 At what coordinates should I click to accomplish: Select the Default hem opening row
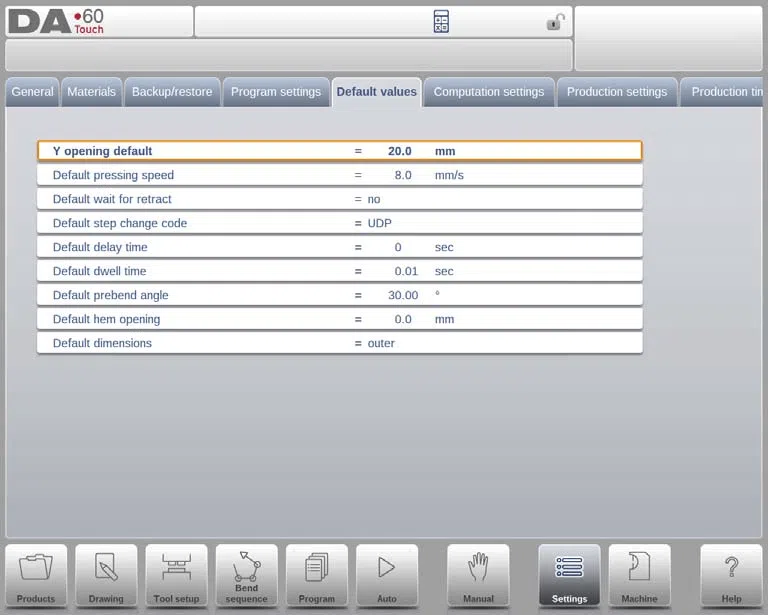[x=339, y=319]
